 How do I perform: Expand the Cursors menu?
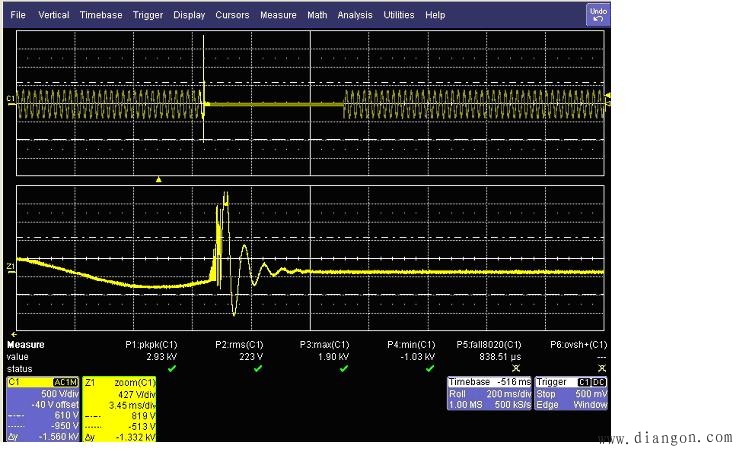click(x=231, y=16)
